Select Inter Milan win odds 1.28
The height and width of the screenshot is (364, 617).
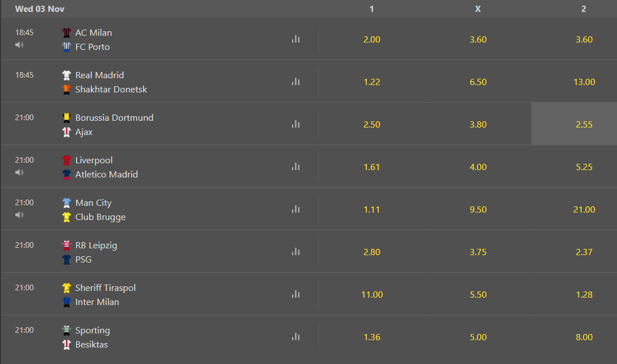click(x=584, y=295)
